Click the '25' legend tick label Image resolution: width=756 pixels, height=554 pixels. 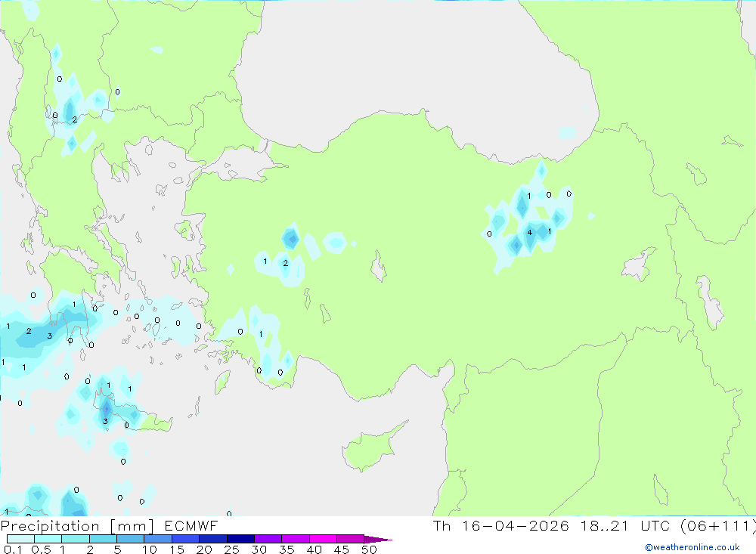pos(231,549)
